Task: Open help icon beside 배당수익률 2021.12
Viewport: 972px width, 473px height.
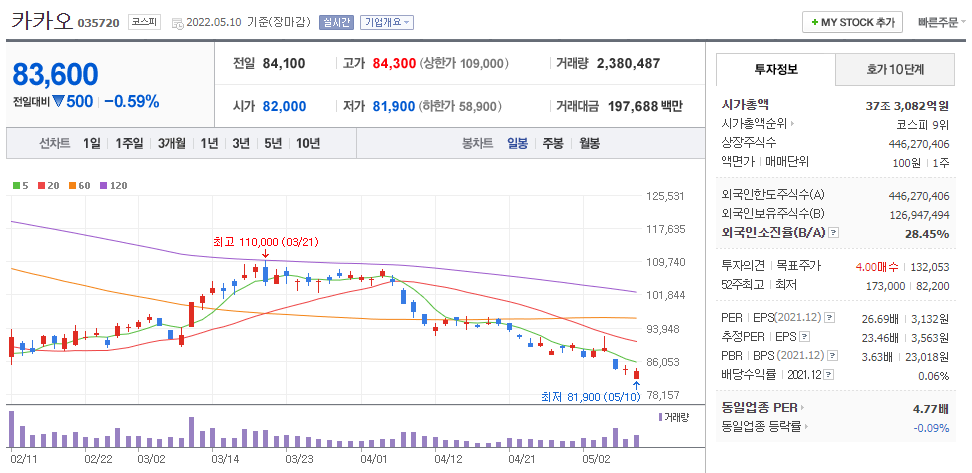Action: (x=829, y=375)
